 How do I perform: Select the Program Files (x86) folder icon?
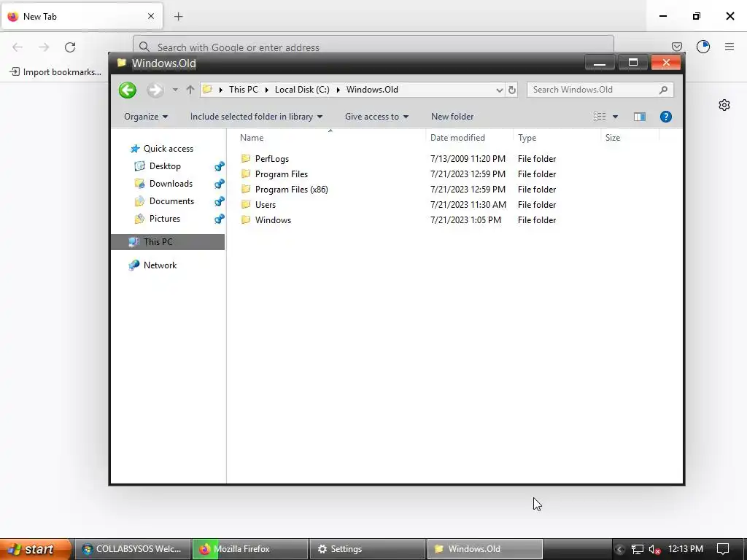point(246,189)
